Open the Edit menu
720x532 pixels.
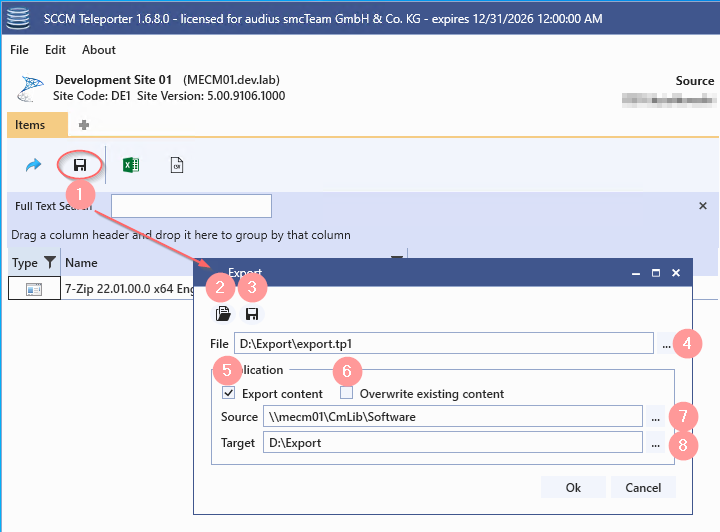[55, 50]
